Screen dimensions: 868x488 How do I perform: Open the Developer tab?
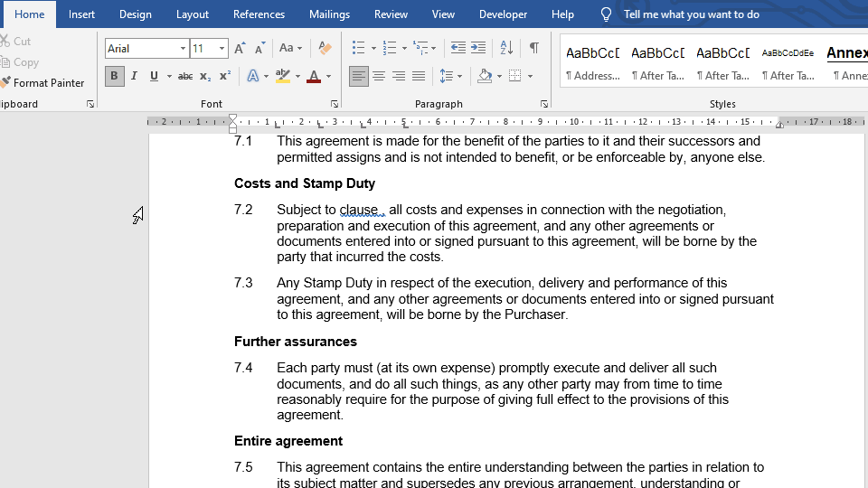(503, 14)
